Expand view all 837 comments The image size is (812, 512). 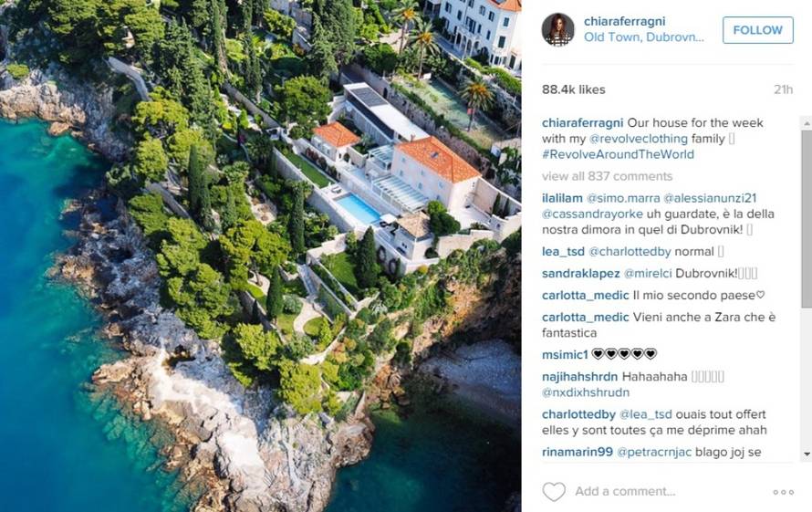607,176
